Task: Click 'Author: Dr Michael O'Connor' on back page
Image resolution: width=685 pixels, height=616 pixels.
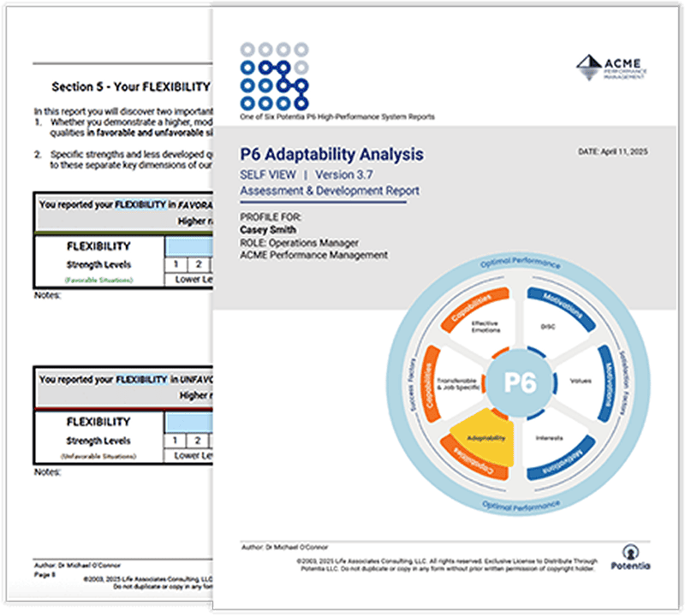Action: click(x=77, y=565)
